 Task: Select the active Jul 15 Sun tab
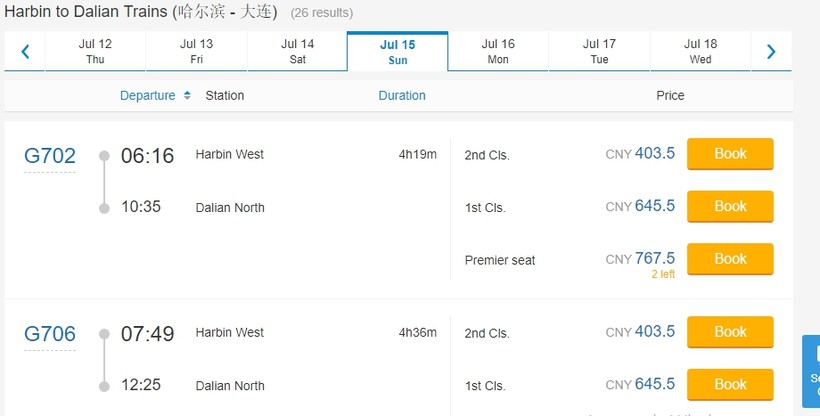coord(397,52)
